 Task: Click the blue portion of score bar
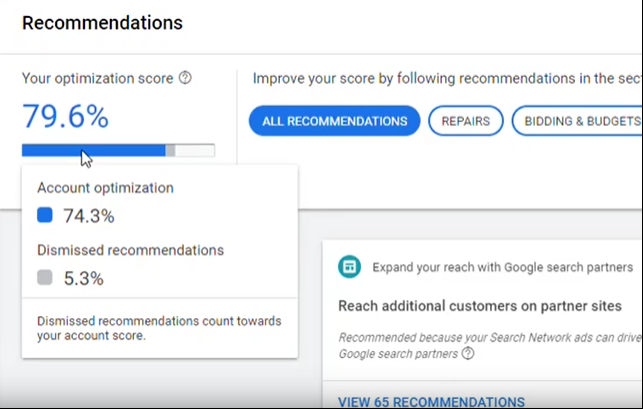93,151
